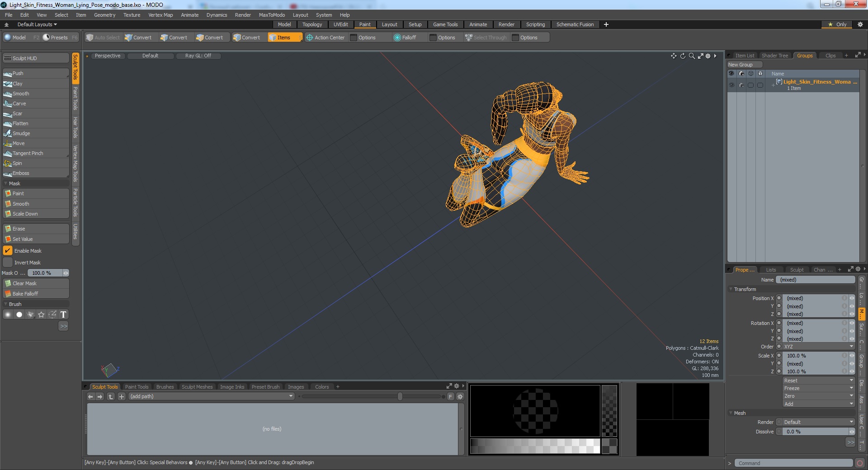
Task: Select the Smudge sculpt tool
Action: (x=35, y=133)
